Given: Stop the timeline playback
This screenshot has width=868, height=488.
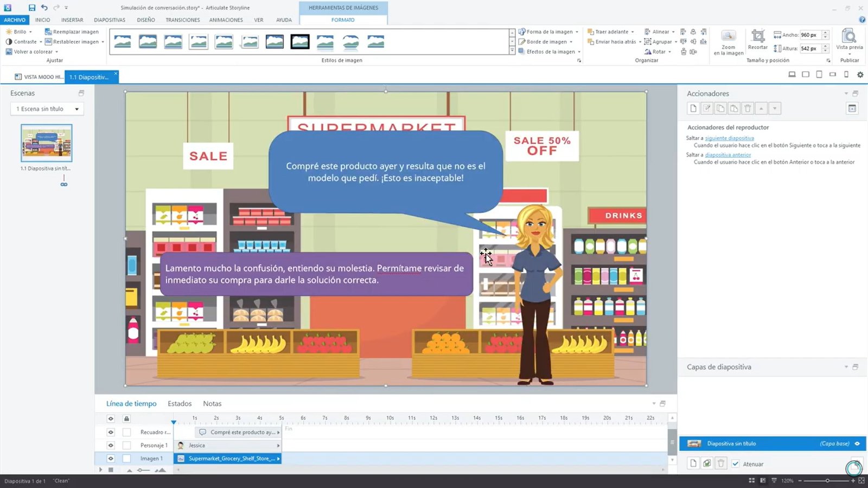Looking at the screenshot, I should (x=111, y=470).
